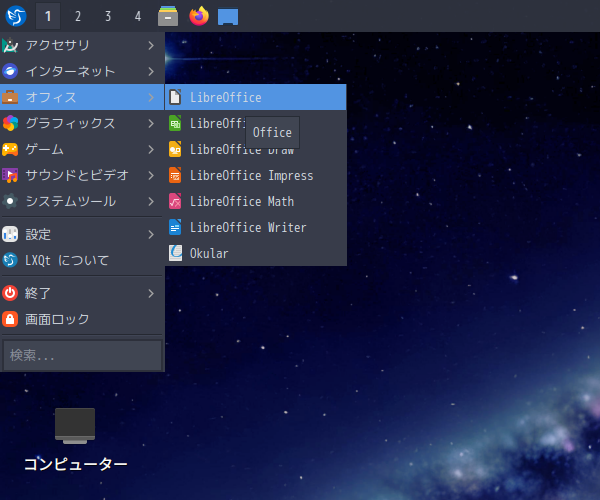Switch to workspace 1
The width and height of the screenshot is (600, 500).
48,16
